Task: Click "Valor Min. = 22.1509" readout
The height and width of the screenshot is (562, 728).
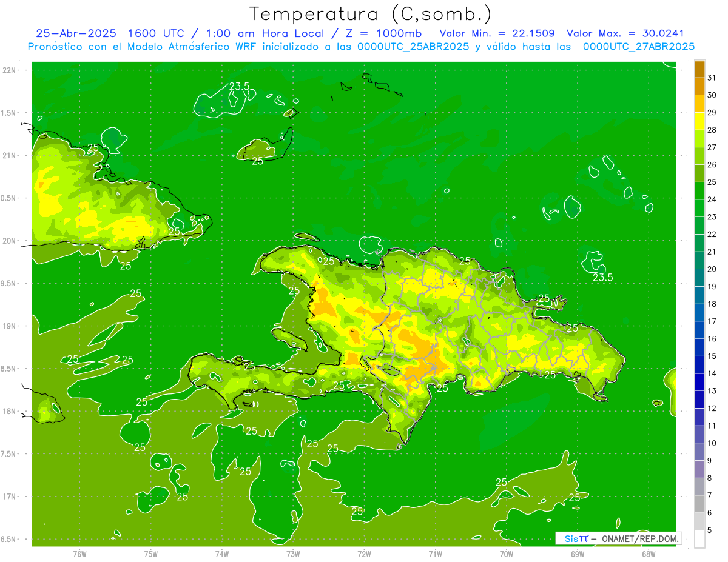Action: click(497, 33)
